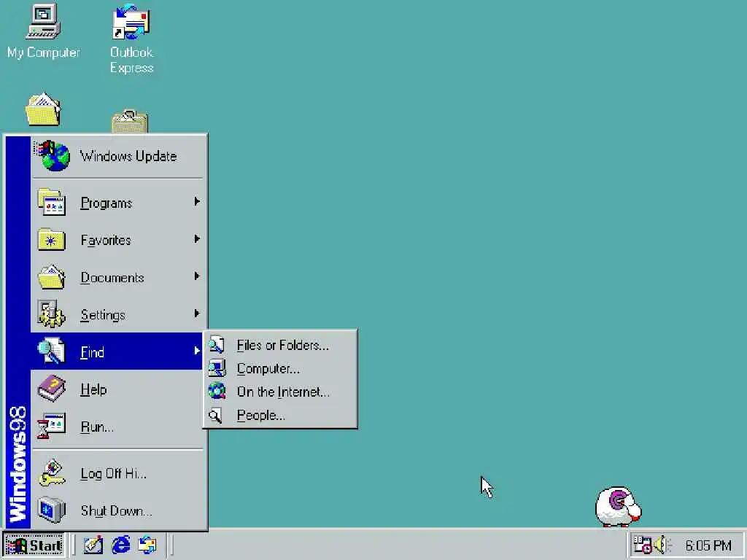The height and width of the screenshot is (560, 747).
Task: Click the Start button
Action: 34,545
